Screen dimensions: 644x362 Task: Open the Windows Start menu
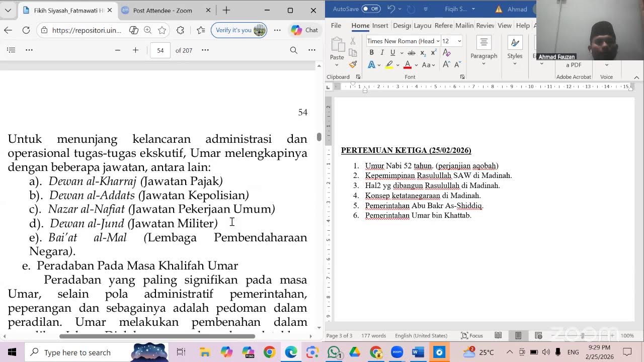pos(12,352)
